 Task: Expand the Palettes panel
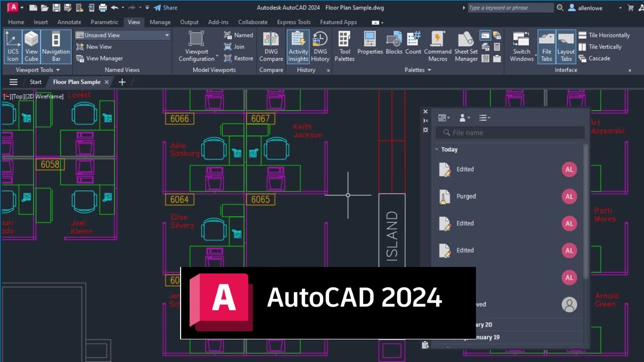(x=418, y=70)
